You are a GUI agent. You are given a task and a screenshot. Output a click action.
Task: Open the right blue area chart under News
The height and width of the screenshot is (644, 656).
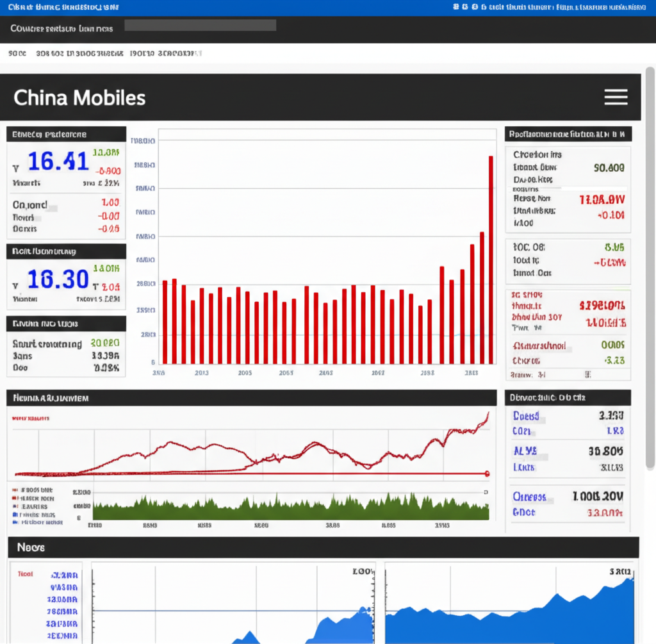(509, 602)
